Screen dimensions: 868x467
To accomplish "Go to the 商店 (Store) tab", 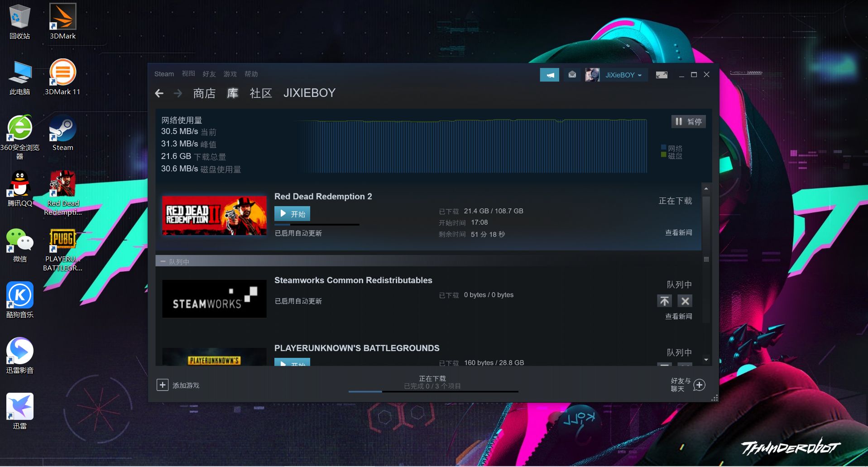I will click(204, 93).
